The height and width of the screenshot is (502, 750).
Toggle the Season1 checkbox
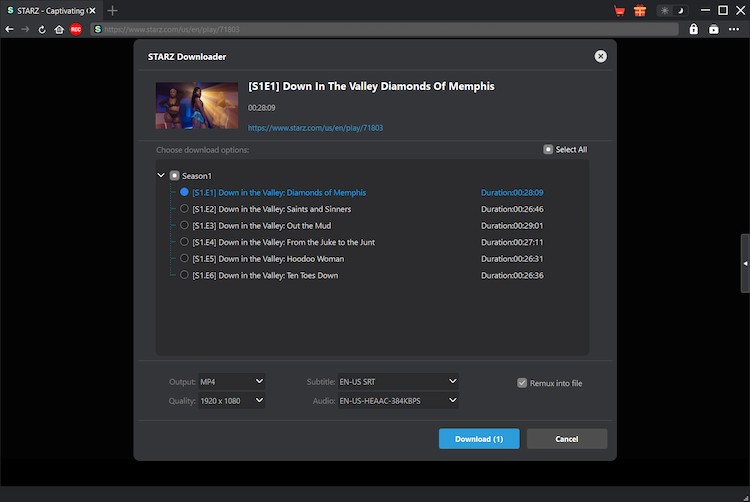175,176
